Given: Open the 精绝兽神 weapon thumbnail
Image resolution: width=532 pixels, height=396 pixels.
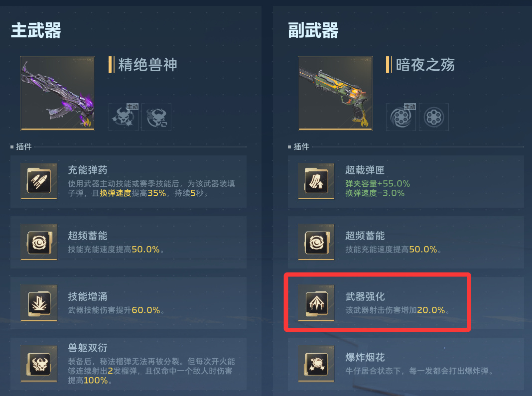Looking at the screenshot, I should (58, 94).
